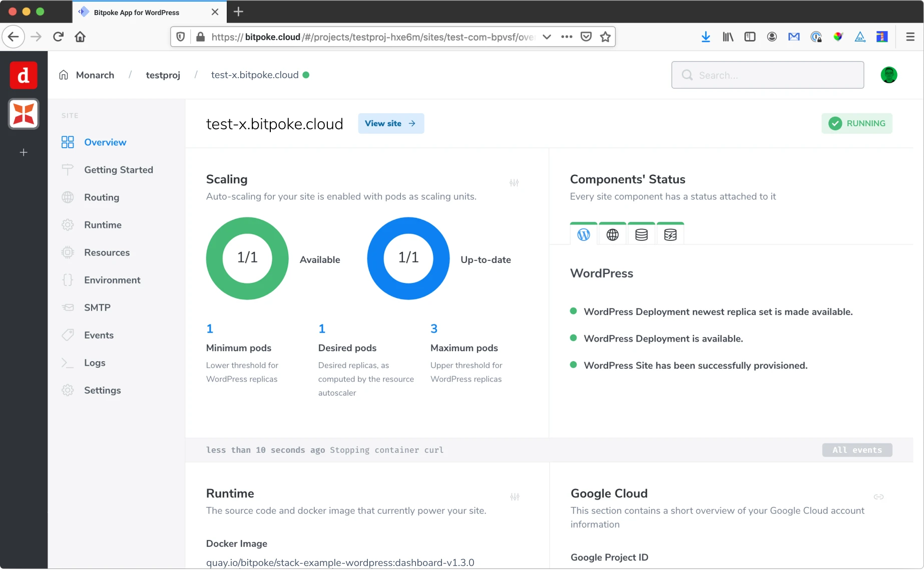Close the Bitpoke App tab

point(215,12)
